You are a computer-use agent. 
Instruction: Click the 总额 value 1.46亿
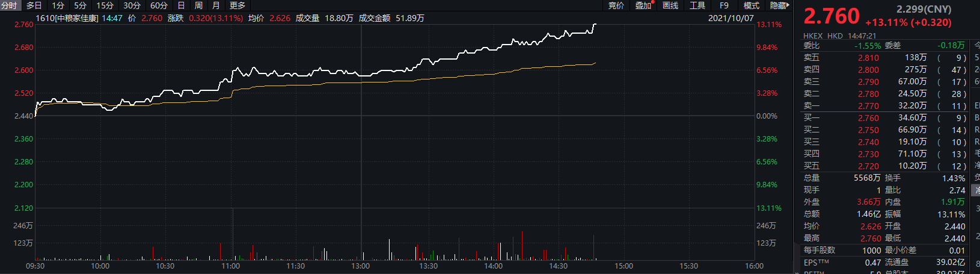coord(869,214)
